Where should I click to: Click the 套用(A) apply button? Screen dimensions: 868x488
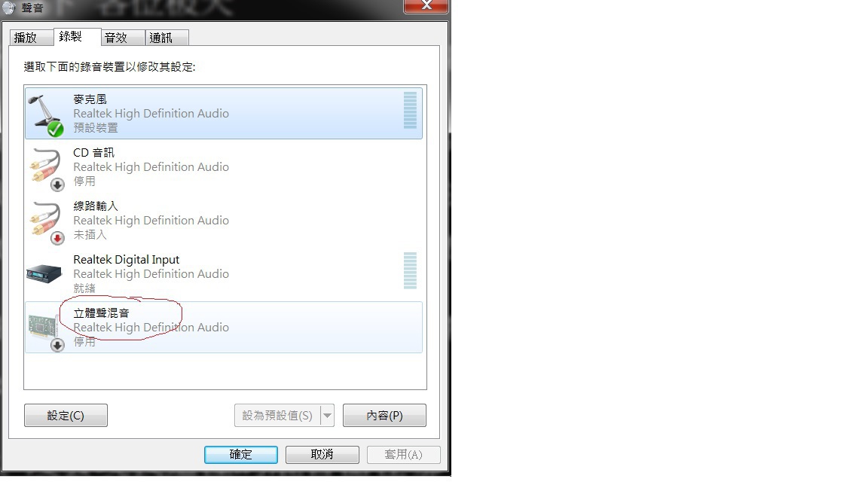(x=404, y=455)
